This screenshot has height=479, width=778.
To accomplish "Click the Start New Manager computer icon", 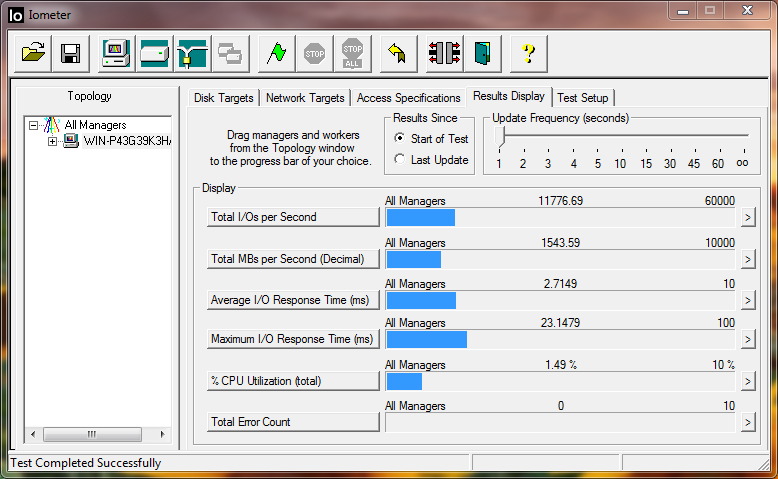I will (117, 54).
